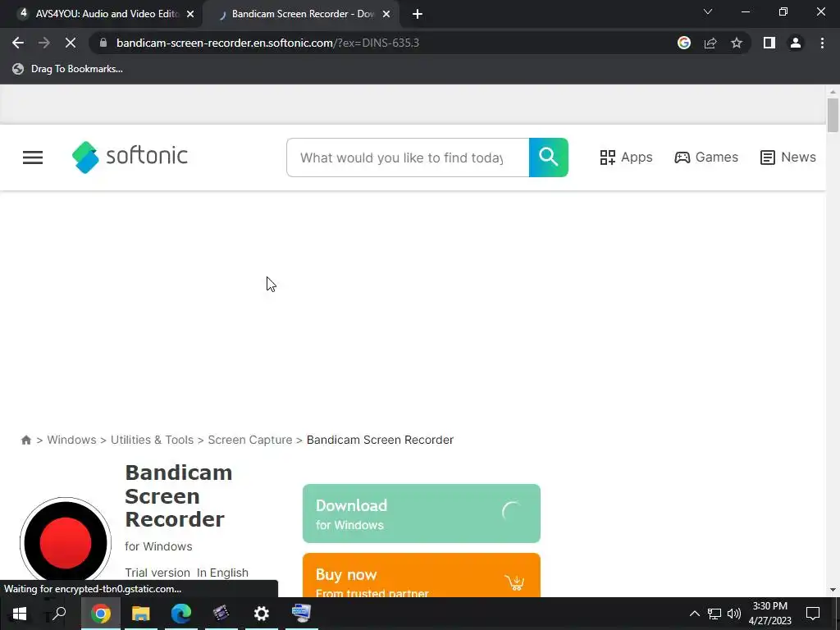Click the page vertical scrollbar thumb
Screen dimensions: 840x630
tap(833, 115)
